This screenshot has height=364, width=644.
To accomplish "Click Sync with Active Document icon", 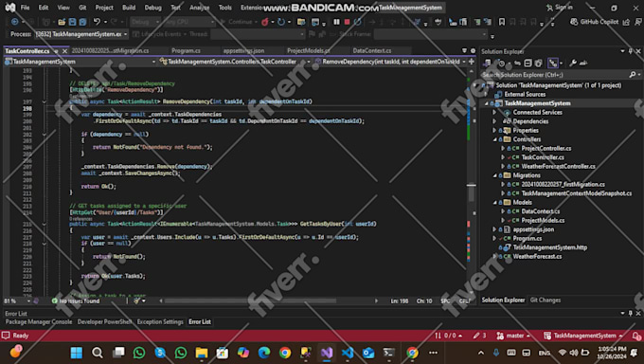I will [x=517, y=63].
